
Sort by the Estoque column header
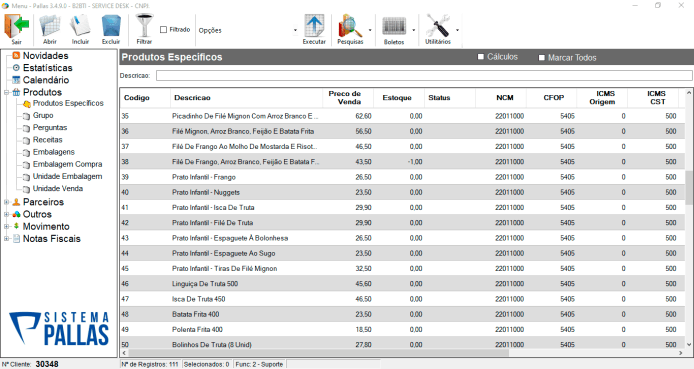coord(399,98)
